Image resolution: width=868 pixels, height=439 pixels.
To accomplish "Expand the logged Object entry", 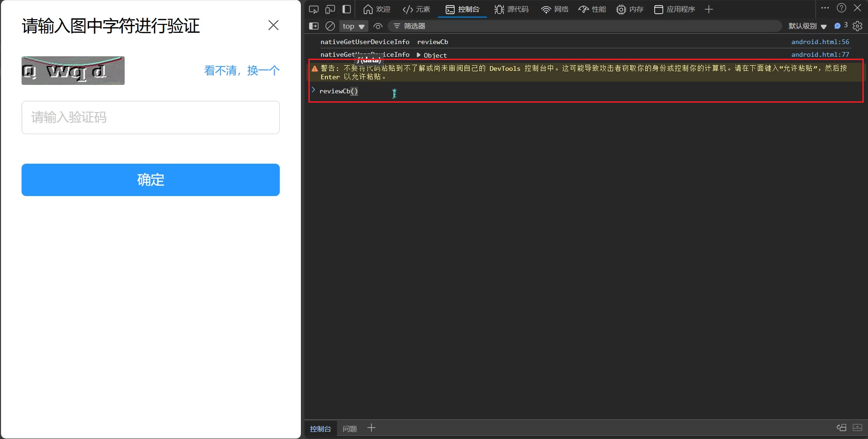I will point(419,55).
